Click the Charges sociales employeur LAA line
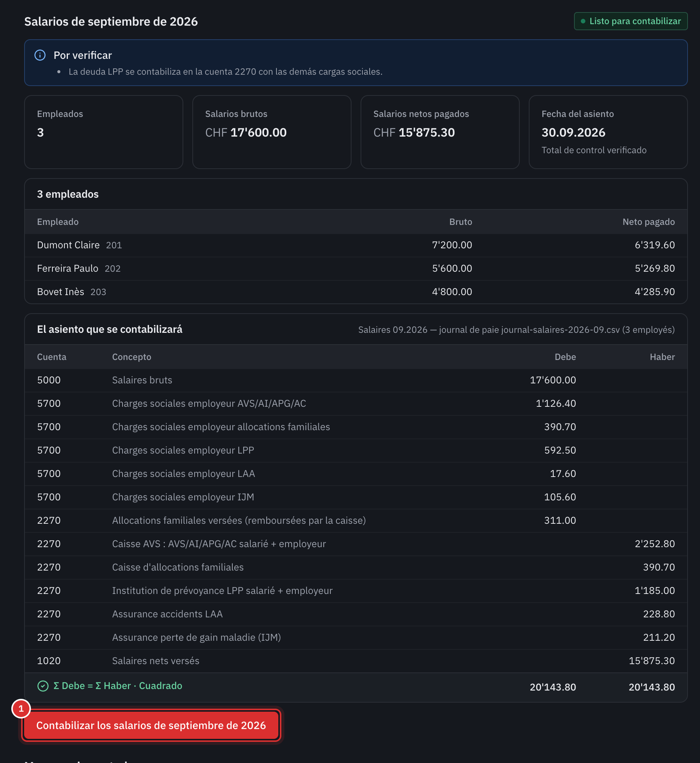700x763 pixels. [356, 474]
